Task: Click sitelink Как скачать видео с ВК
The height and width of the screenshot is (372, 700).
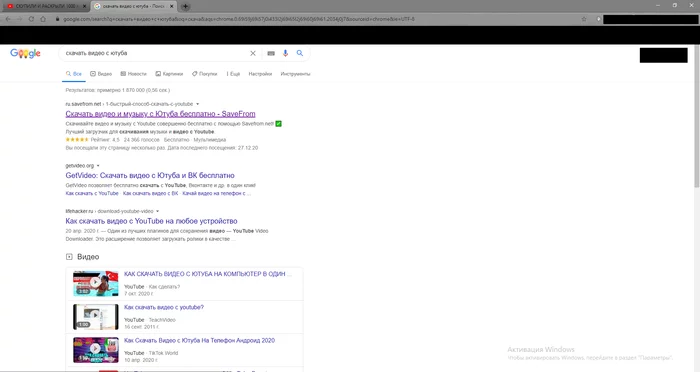Action: (150, 193)
